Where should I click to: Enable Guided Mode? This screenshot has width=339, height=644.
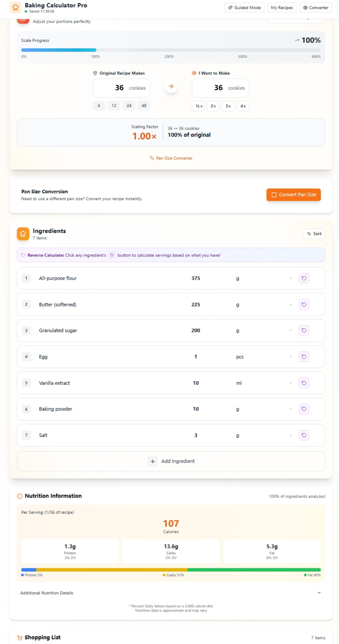(244, 8)
